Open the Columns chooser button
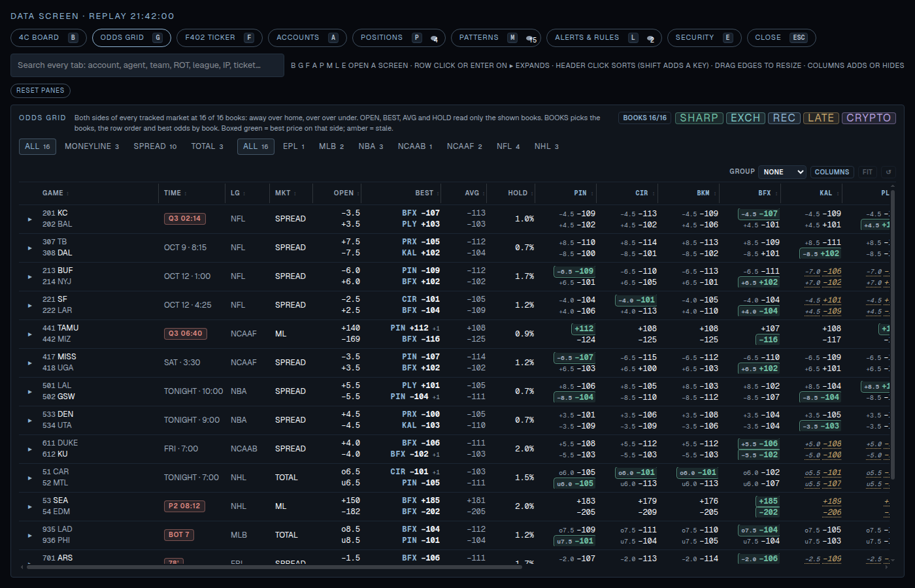 pos(832,172)
